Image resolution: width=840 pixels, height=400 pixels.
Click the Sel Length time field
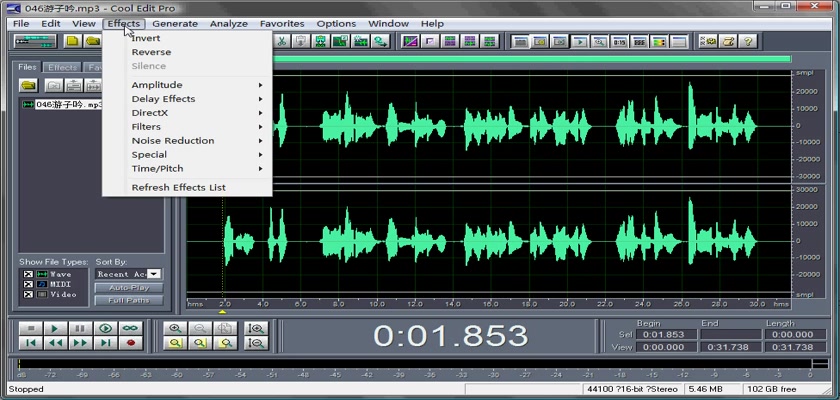(796, 335)
